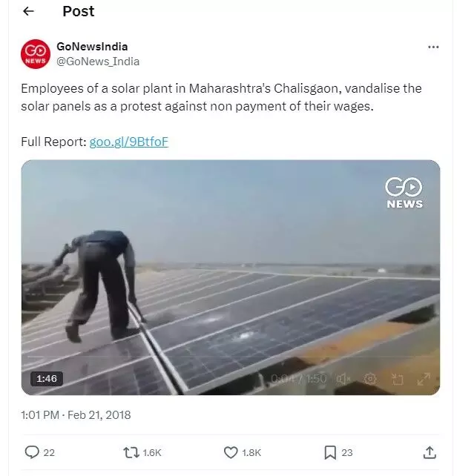Open the GoNewsIndia display name
This screenshot has height=476, width=457.
pyautogui.click(x=92, y=47)
